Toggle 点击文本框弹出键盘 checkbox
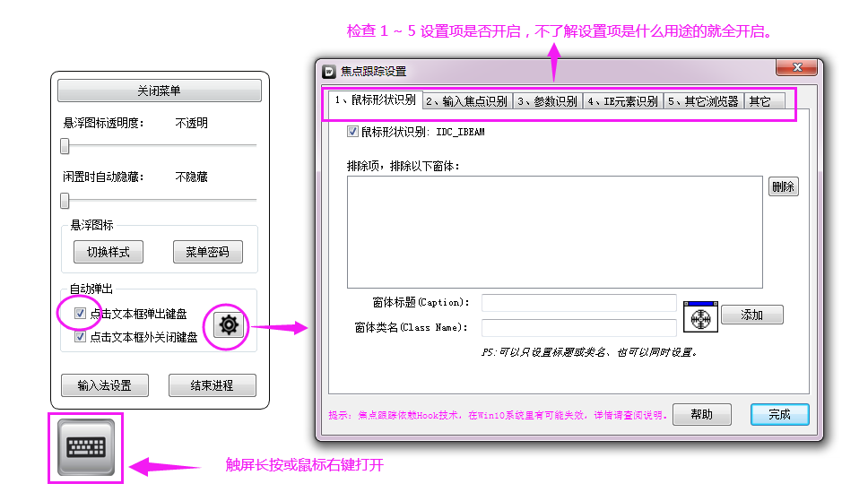 coord(81,314)
